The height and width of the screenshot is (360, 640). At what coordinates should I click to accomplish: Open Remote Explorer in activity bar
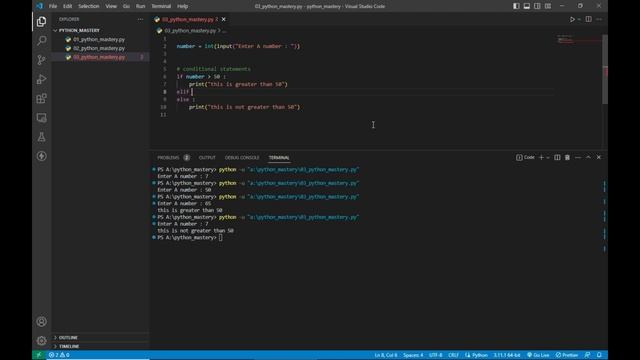(41, 118)
